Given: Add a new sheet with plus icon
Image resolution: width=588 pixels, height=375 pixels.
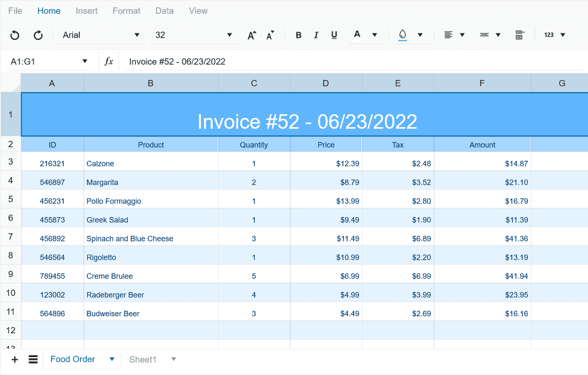Looking at the screenshot, I should (x=15, y=359).
